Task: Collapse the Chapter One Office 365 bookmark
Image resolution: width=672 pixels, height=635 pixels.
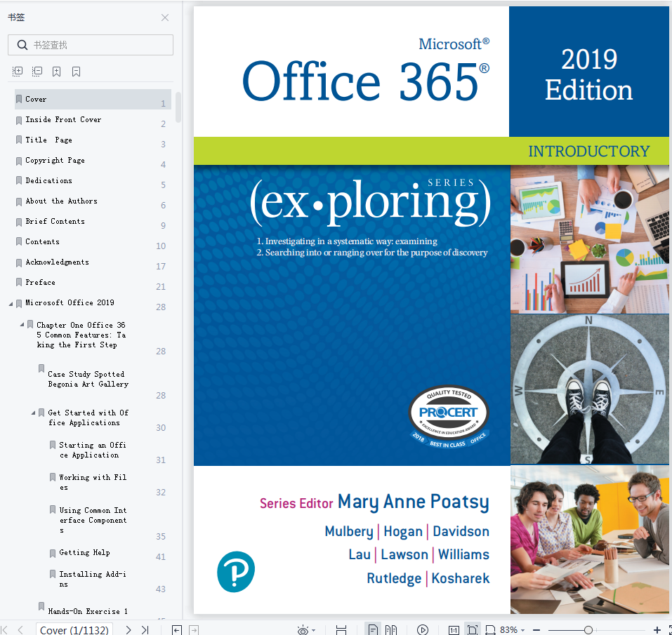Action: (22, 325)
